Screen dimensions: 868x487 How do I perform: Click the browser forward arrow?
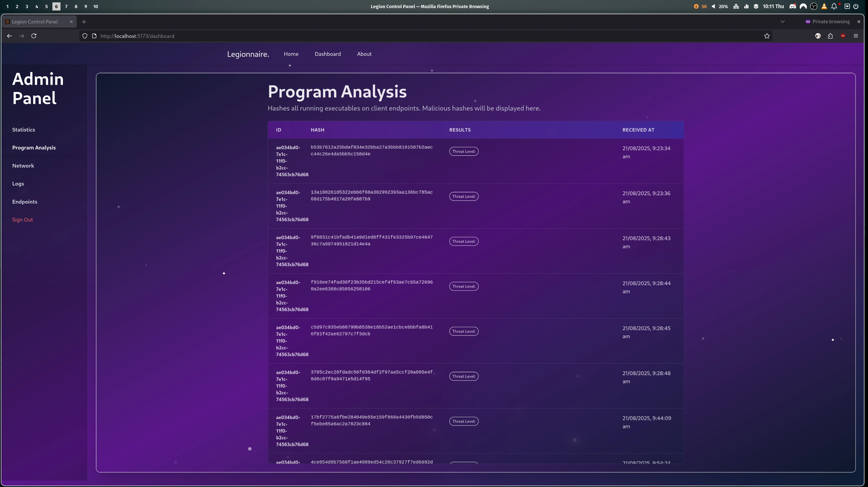22,36
